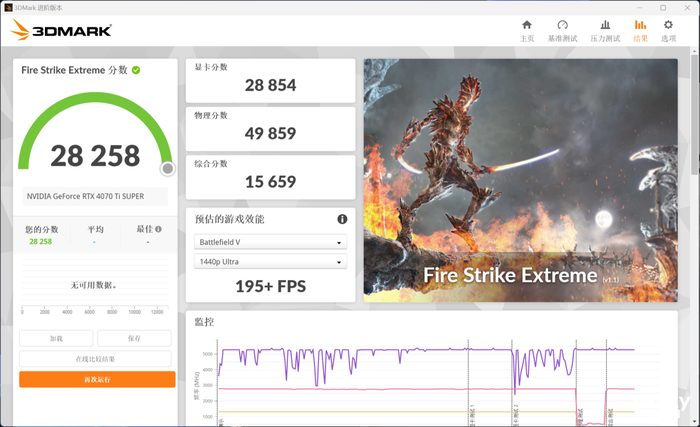Open the Options (选项) tab
The width and height of the screenshot is (700, 427).
point(668,31)
